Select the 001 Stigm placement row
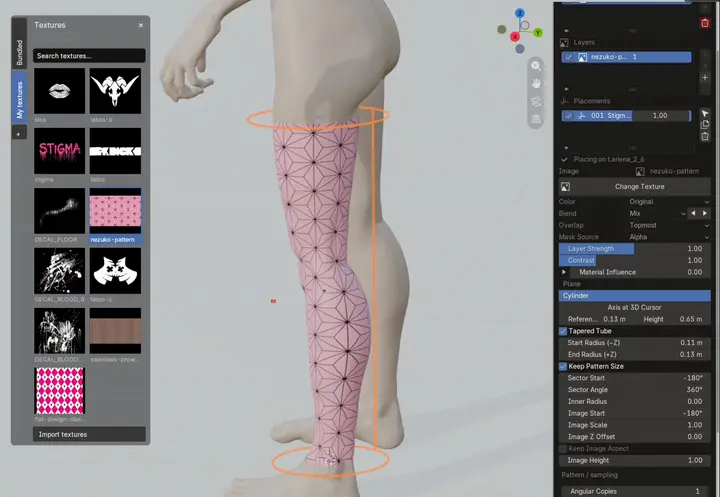Viewport: 720px width, 497px height. point(626,116)
